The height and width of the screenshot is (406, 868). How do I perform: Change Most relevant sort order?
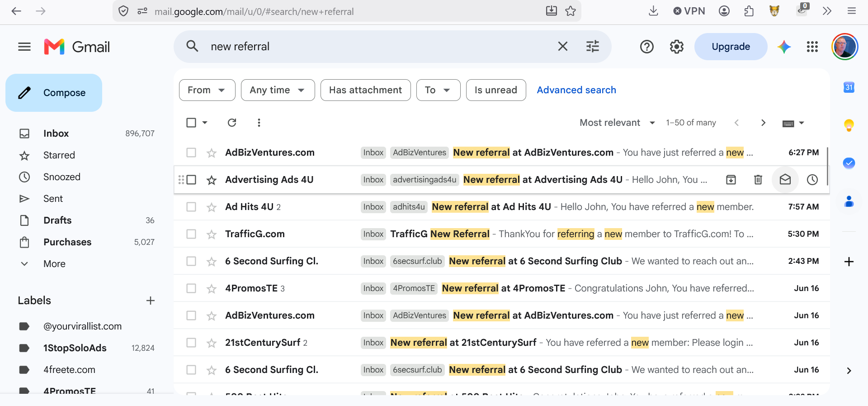point(617,123)
